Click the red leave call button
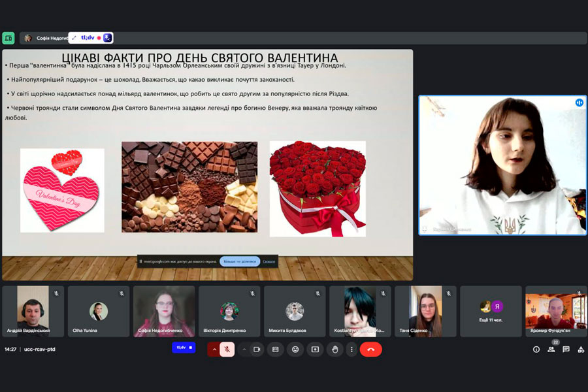 [370, 350]
